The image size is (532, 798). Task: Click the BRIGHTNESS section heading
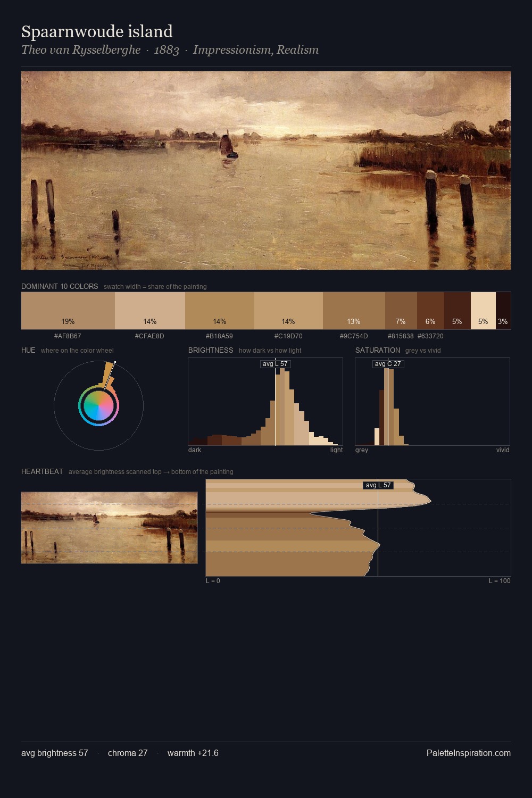point(211,350)
